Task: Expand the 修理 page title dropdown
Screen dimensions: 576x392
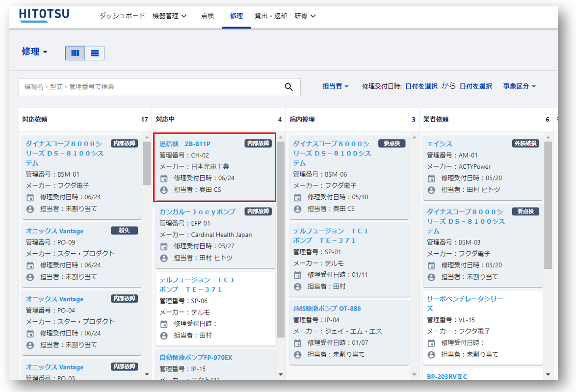Action: pos(34,52)
